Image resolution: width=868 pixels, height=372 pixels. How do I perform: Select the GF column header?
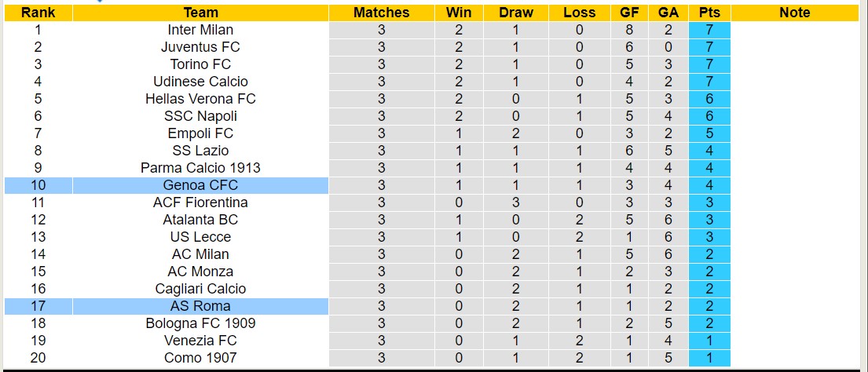pyautogui.click(x=629, y=13)
